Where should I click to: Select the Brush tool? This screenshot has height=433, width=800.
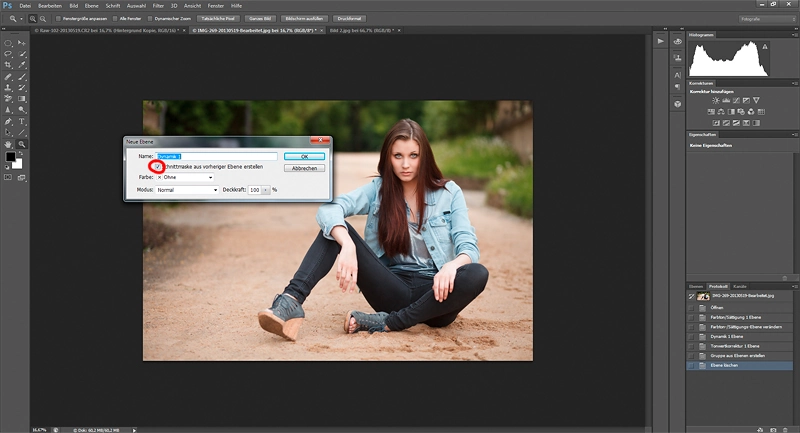click(22, 77)
